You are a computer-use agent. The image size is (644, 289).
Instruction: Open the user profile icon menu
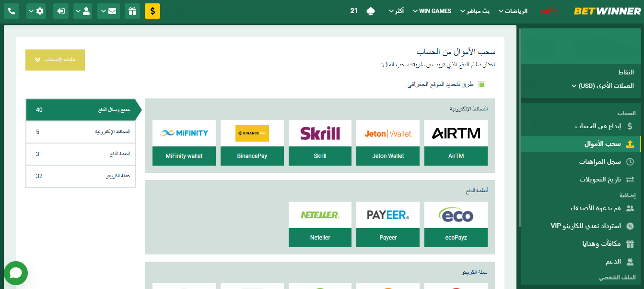coord(83,11)
